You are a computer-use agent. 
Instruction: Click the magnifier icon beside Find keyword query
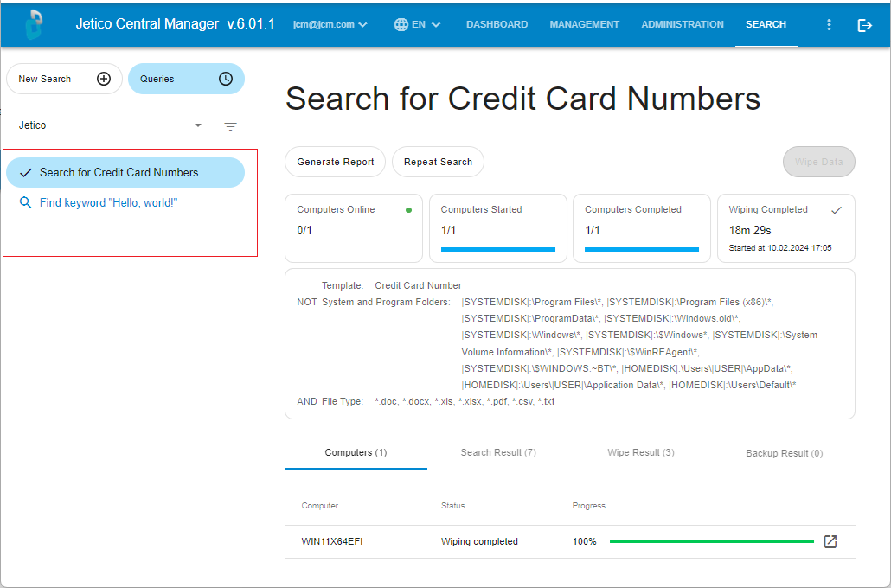coord(26,203)
